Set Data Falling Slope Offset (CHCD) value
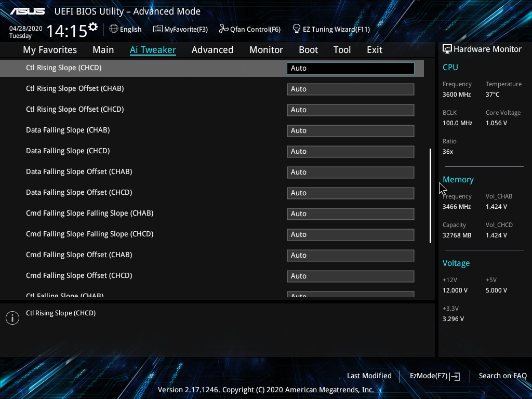The image size is (532, 399). click(x=351, y=193)
